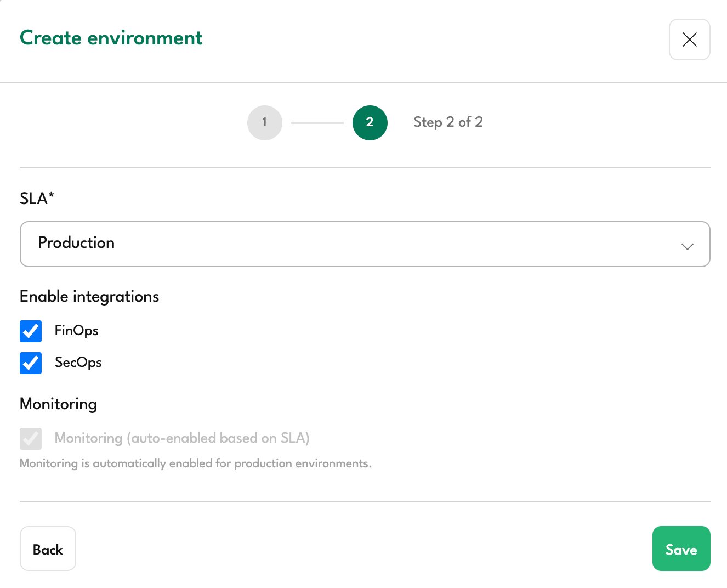
Task: Click the X symbol in the top-right corner
Action: pos(689,39)
